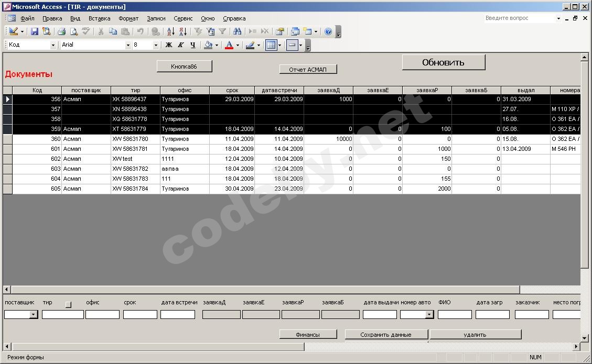Save the record with the floppy icon
592x364 pixels.
point(35,31)
